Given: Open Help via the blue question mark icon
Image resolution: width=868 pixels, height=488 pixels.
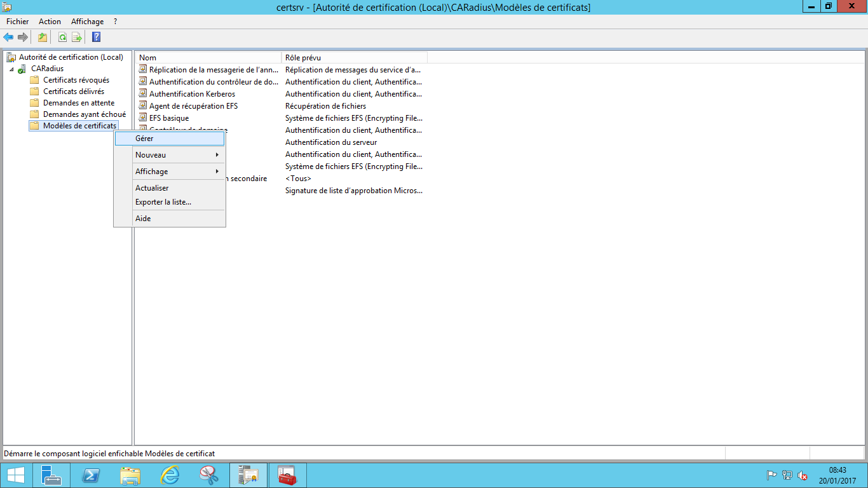Looking at the screenshot, I should (x=96, y=37).
